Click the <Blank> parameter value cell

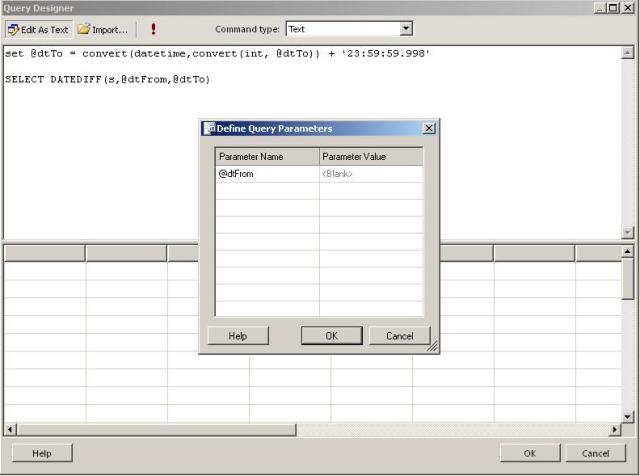(371, 174)
